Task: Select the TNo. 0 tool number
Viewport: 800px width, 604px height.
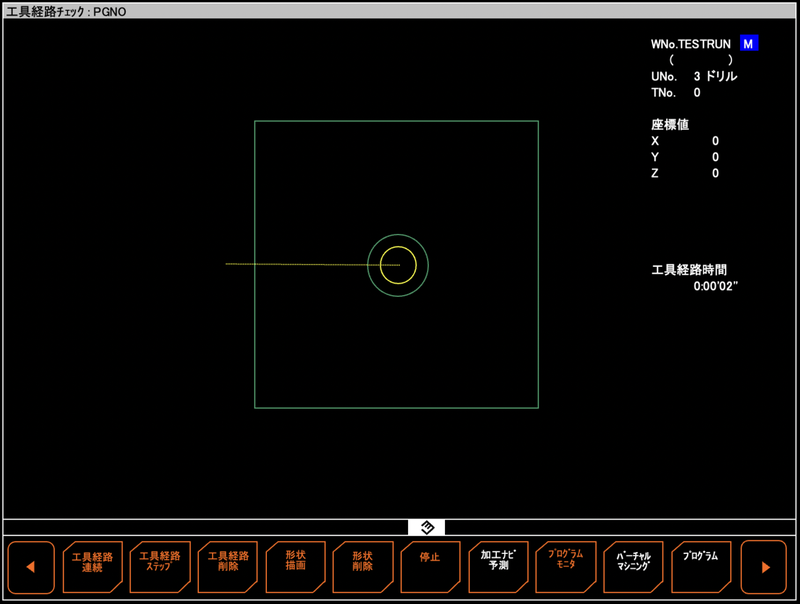Action: pos(676,93)
